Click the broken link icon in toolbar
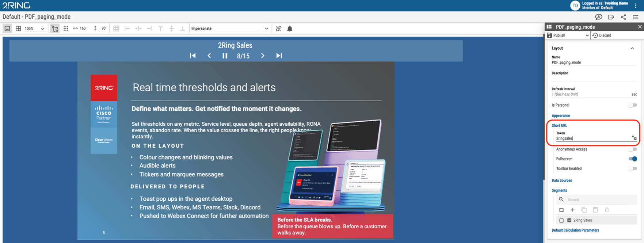The image size is (644, 243). (x=279, y=29)
